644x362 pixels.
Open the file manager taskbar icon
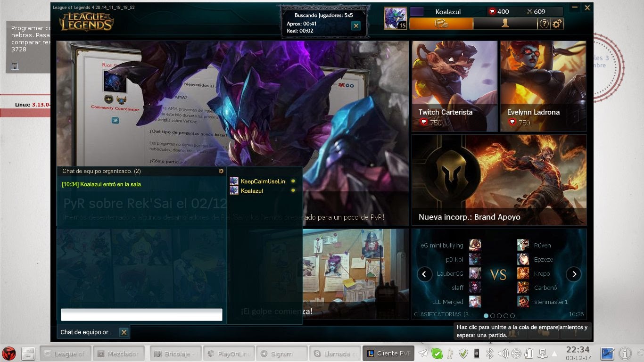click(x=29, y=353)
